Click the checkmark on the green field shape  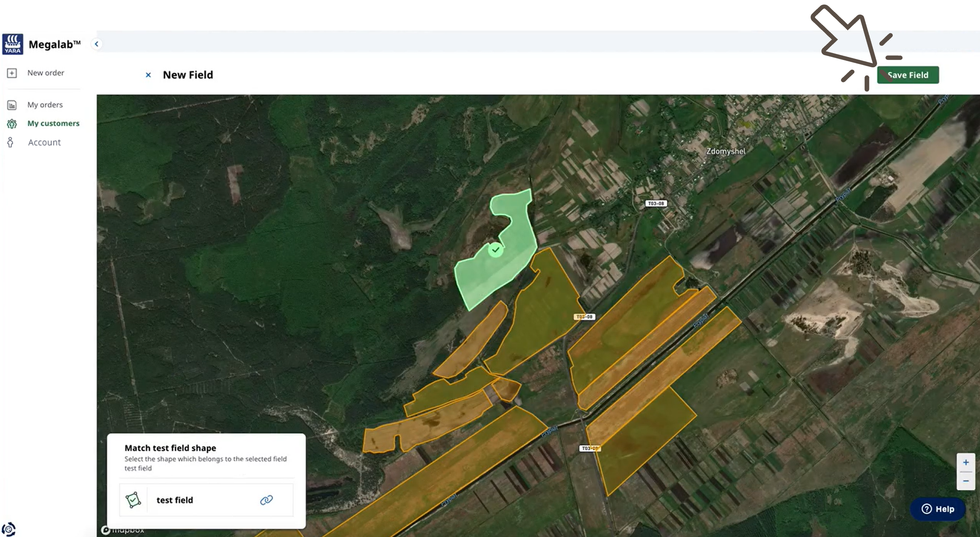(x=496, y=250)
